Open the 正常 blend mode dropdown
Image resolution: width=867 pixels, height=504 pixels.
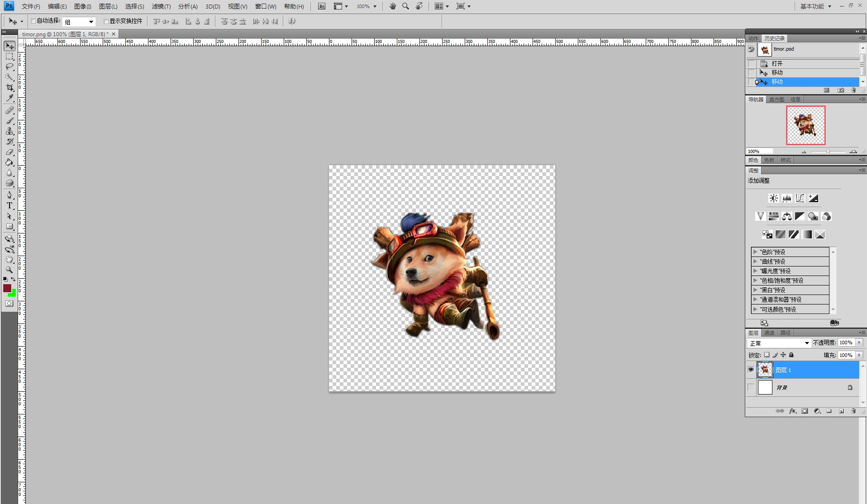click(779, 343)
